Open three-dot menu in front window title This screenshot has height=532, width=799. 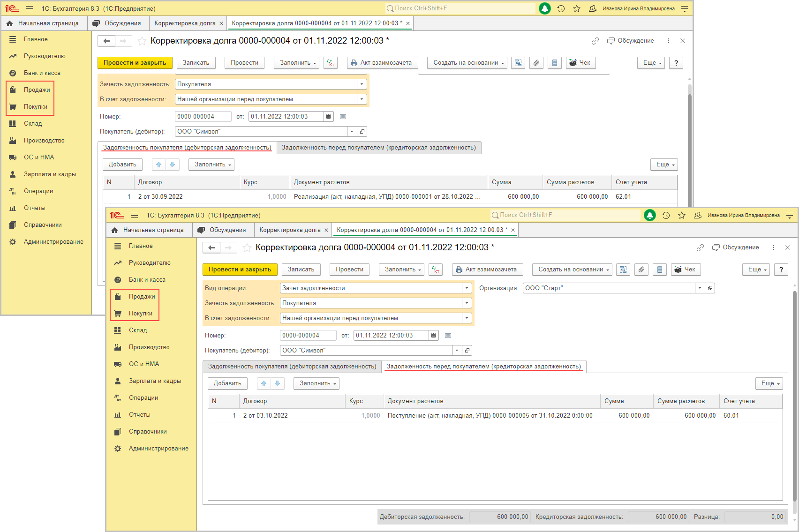click(x=774, y=247)
